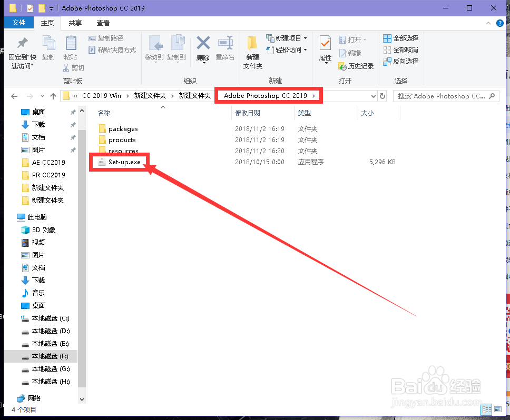Select Videos (视频) in navigation pane

coord(33,243)
